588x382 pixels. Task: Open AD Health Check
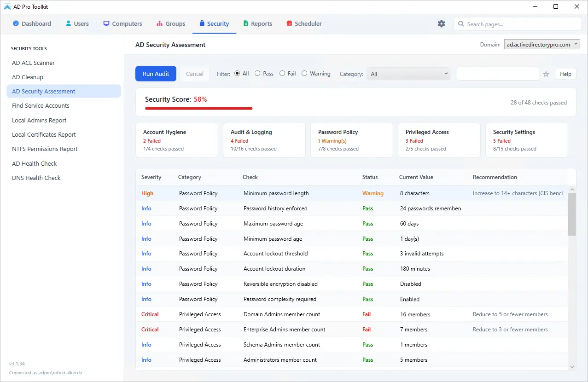point(64,163)
